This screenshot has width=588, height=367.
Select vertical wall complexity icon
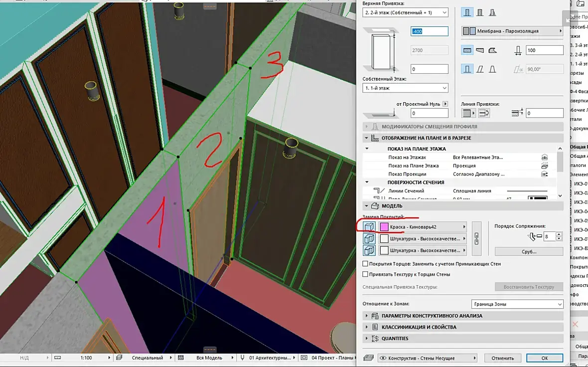[467, 69]
